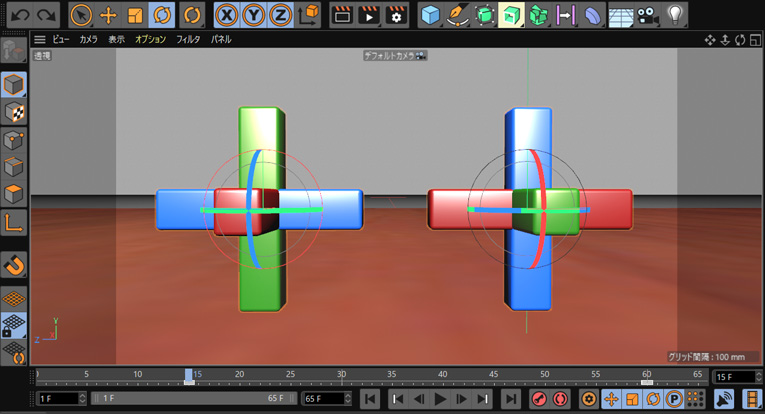Open the カメラ viewport menu
765x414 pixels.
[x=89, y=40]
